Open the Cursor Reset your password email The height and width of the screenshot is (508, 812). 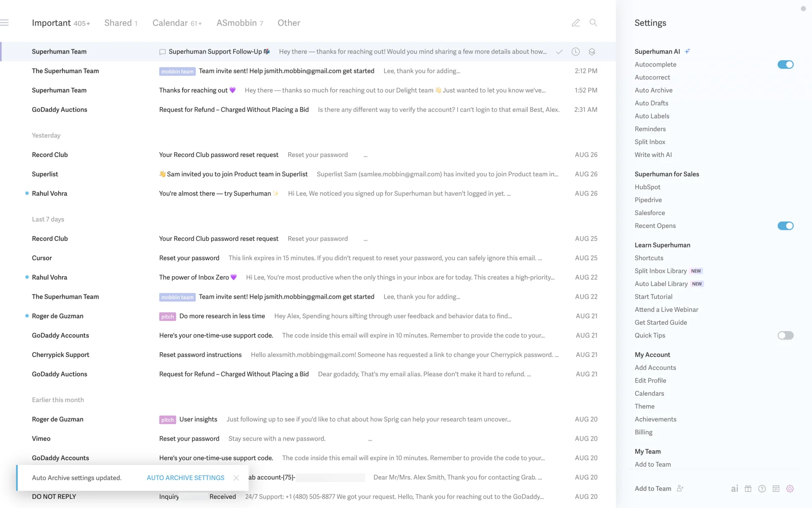point(189,258)
